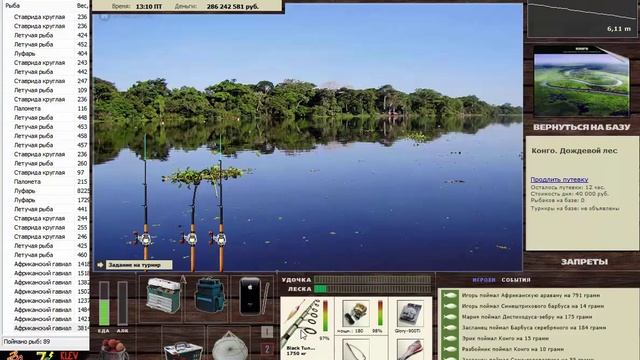
Task: Select the Летучая рыба row weighing 460
Action: click(x=46, y=255)
